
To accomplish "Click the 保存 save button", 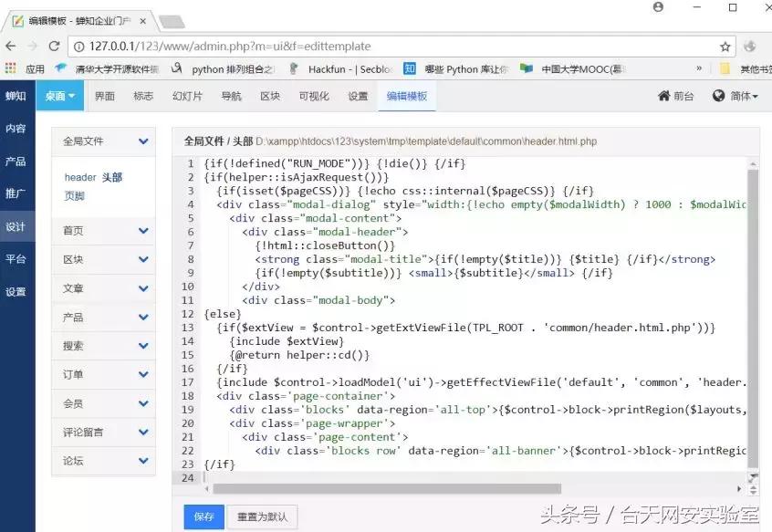I will (x=203, y=516).
